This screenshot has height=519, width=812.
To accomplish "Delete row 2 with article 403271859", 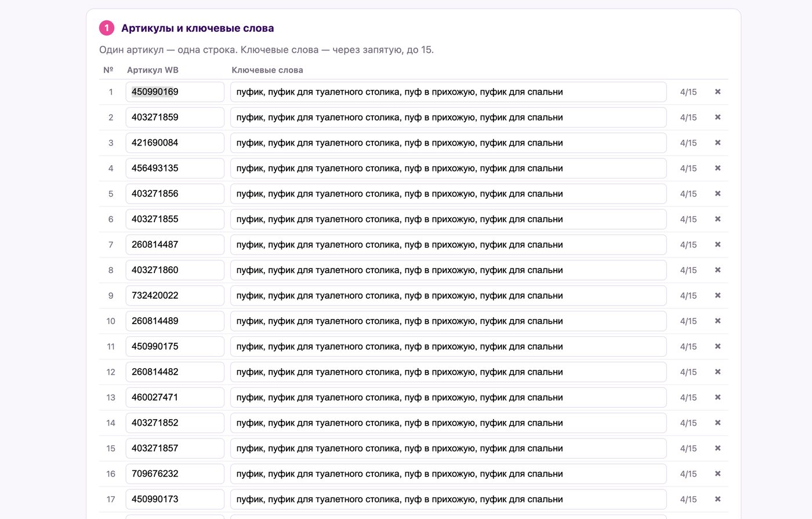I will (x=717, y=117).
